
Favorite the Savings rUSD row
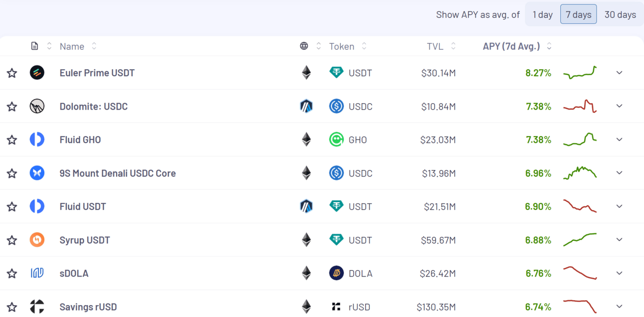12,307
